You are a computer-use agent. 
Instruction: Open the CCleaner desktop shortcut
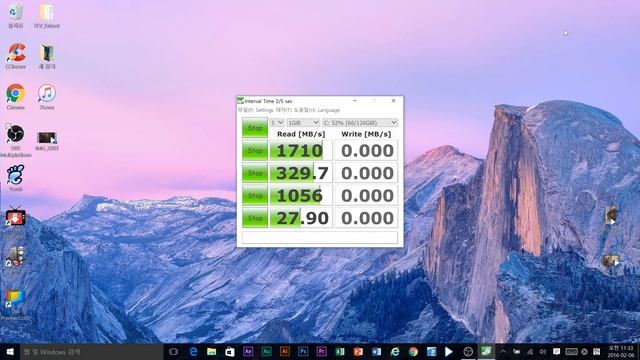click(x=16, y=56)
